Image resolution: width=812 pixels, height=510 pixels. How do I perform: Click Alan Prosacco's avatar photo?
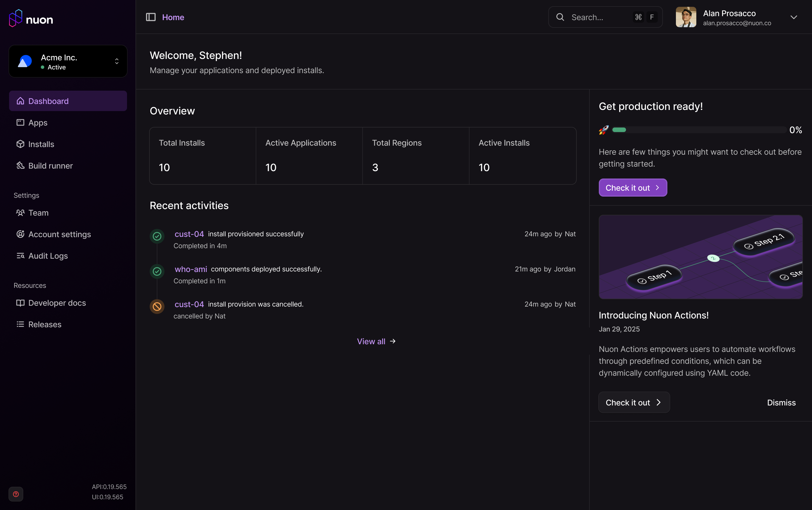point(686,17)
